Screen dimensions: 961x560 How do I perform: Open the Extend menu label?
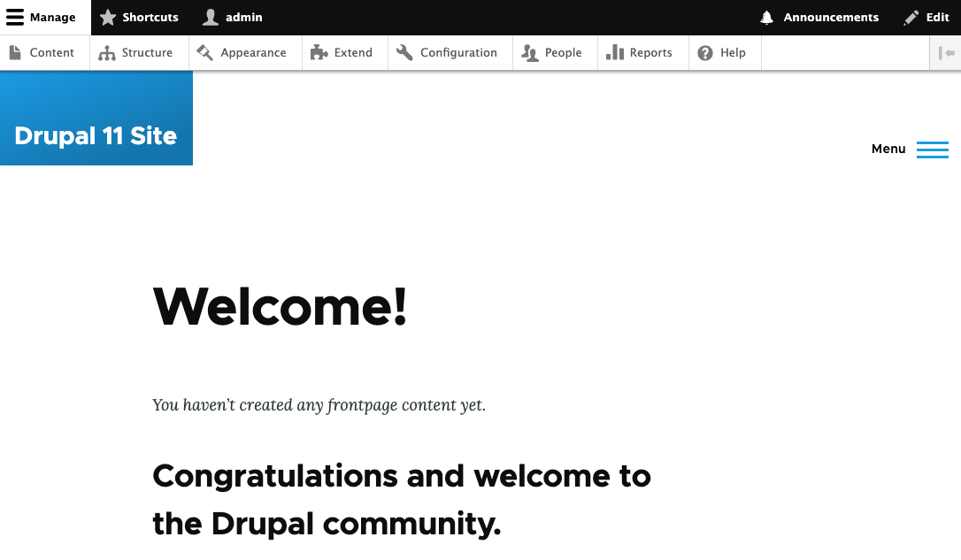point(353,53)
